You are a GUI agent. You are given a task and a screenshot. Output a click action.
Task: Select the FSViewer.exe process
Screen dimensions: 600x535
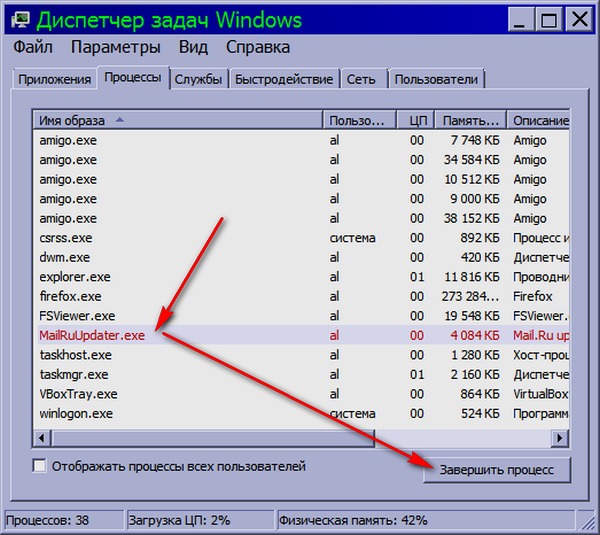coord(301,316)
